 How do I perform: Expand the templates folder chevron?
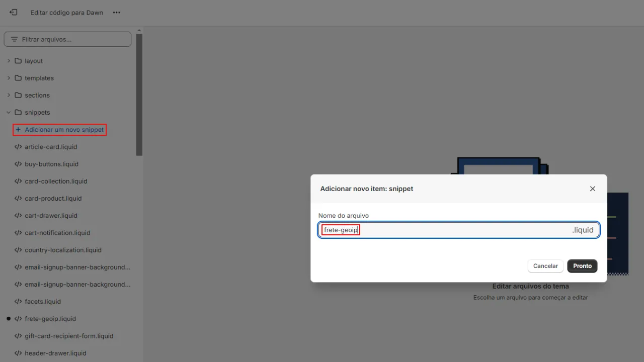coord(9,78)
